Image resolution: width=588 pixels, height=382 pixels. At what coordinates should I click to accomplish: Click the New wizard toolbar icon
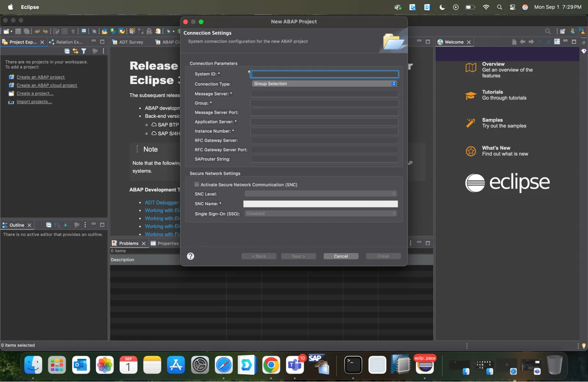click(x=6, y=31)
